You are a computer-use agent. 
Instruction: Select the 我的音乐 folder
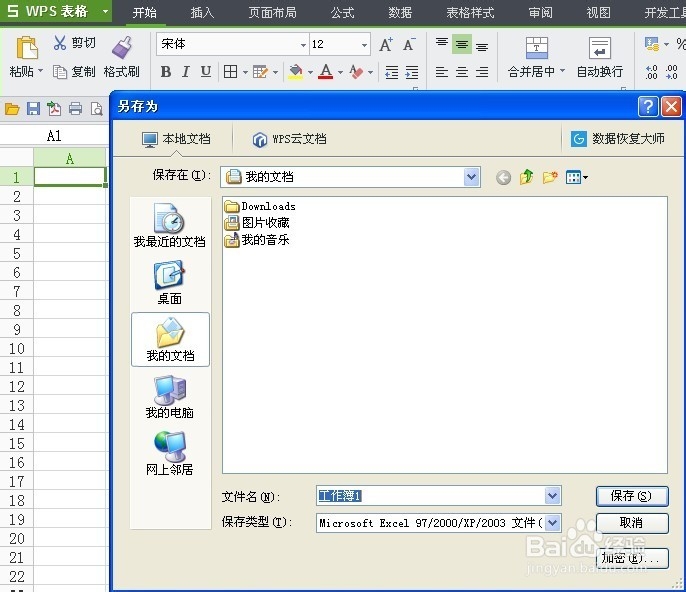click(257, 240)
